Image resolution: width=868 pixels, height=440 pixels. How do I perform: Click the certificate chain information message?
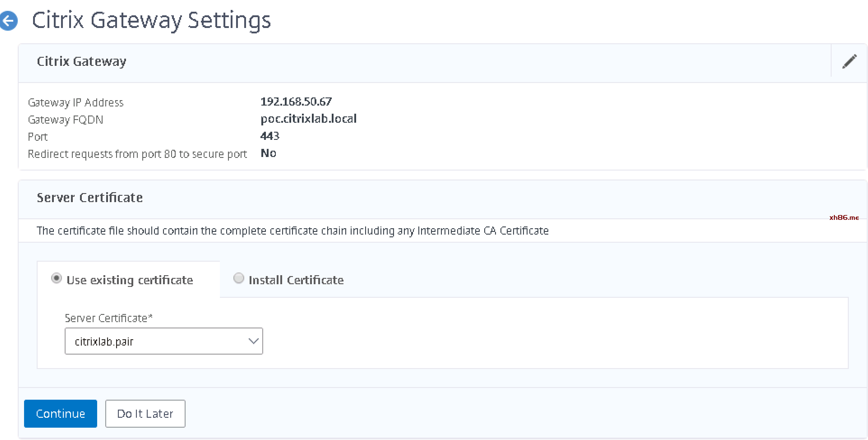[x=292, y=231]
